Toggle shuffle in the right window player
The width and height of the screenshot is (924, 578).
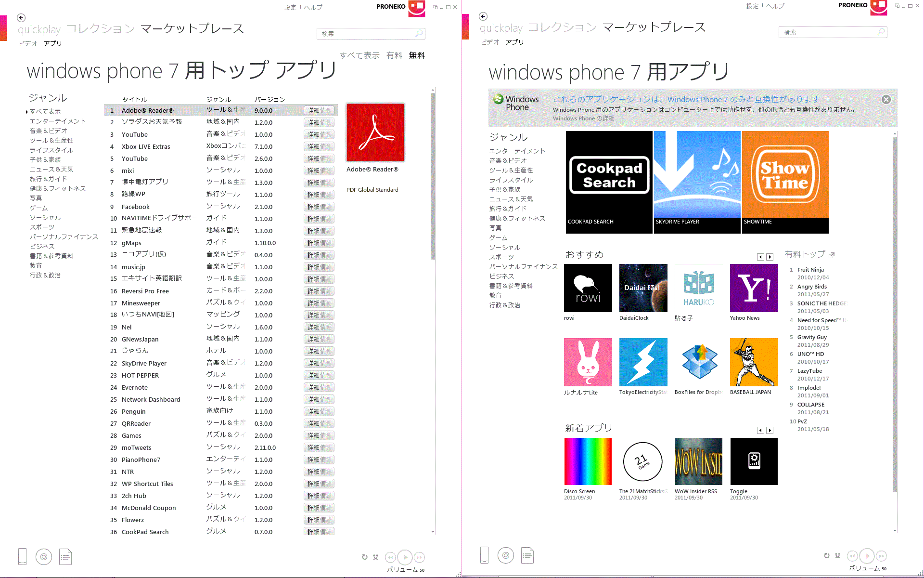(x=837, y=556)
